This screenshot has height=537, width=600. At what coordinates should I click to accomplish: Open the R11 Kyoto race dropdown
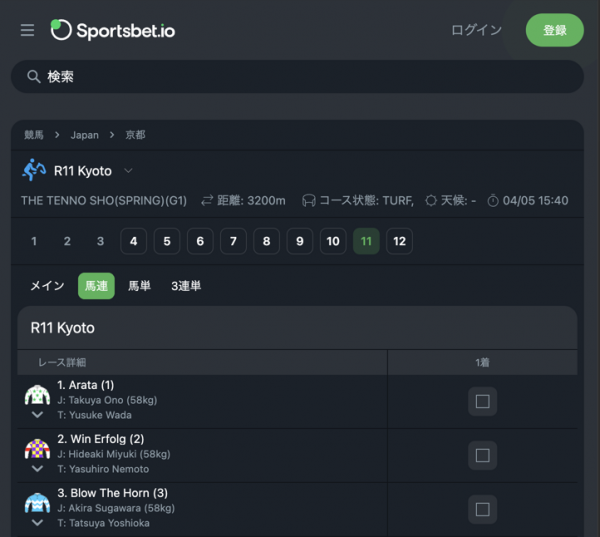129,171
